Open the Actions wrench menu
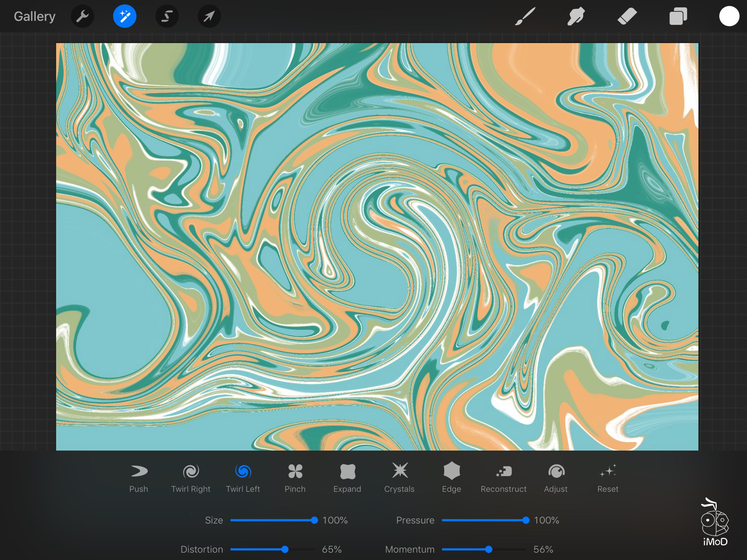This screenshot has height=560, width=747. tap(82, 17)
